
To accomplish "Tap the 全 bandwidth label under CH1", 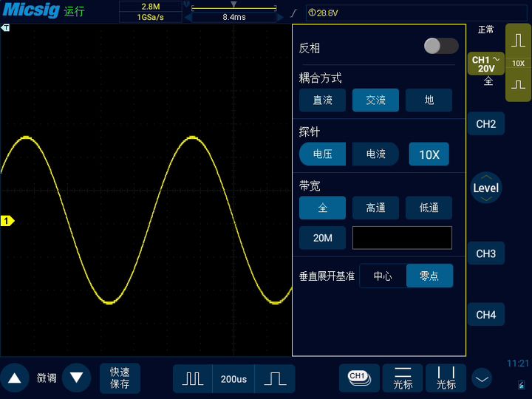I will pyautogui.click(x=488, y=81).
